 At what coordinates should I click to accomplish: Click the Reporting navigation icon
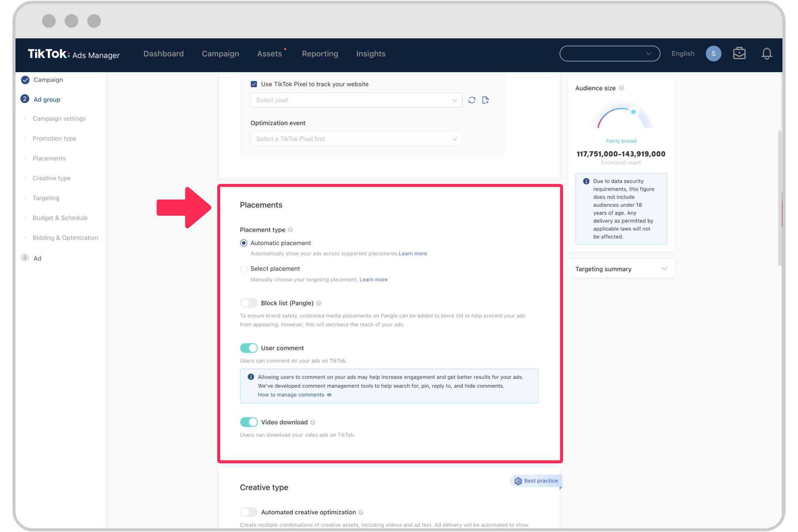tap(320, 54)
